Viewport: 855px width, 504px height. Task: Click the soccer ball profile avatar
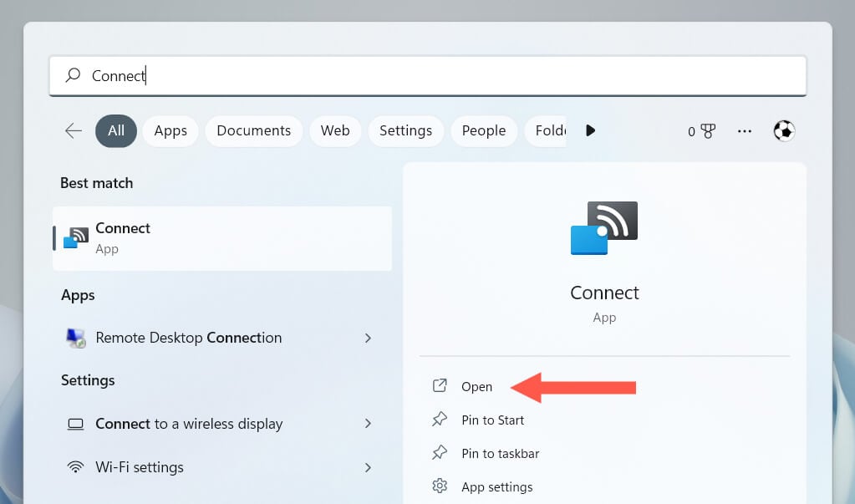[784, 130]
